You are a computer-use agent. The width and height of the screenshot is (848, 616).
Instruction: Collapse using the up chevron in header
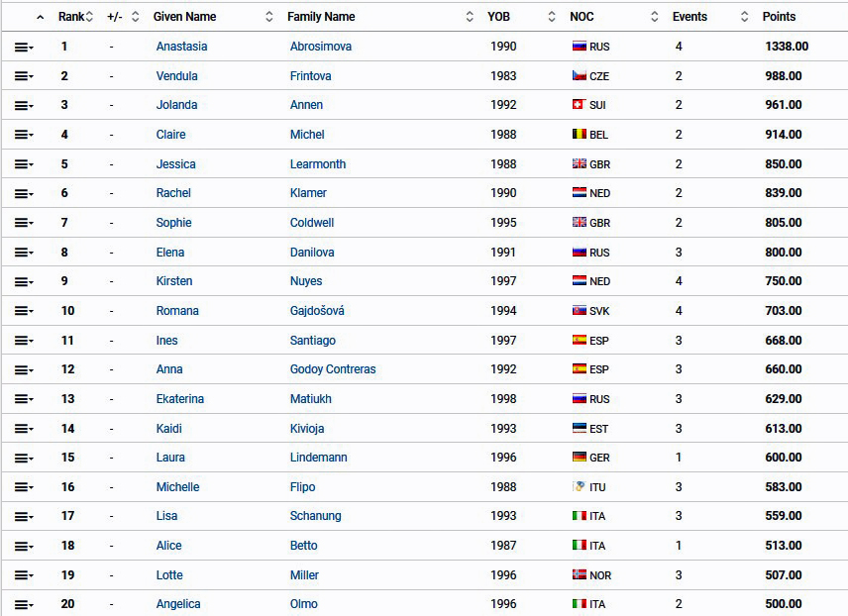[x=40, y=17]
